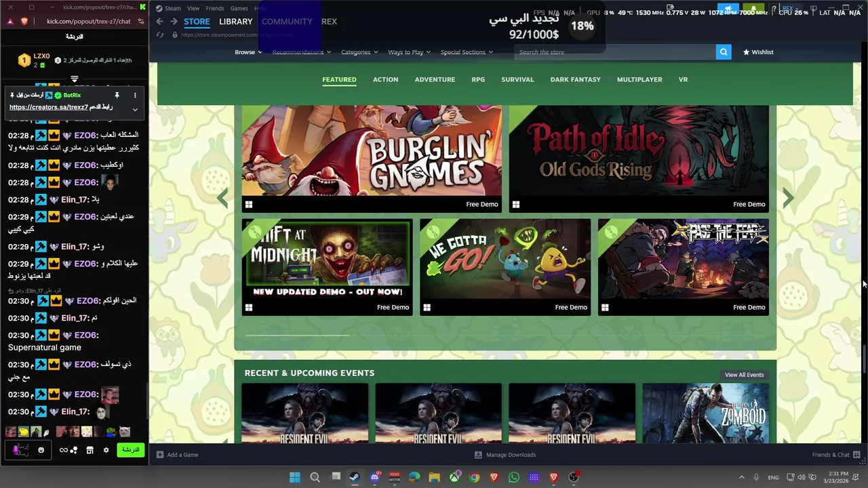
Task: Reload the Steam store page
Action: (x=160, y=35)
